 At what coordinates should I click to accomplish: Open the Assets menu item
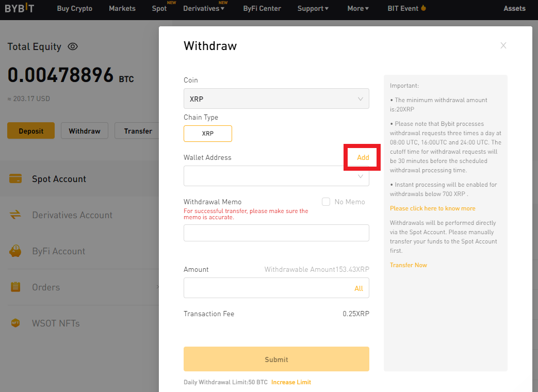pyautogui.click(x=514, y=8)
